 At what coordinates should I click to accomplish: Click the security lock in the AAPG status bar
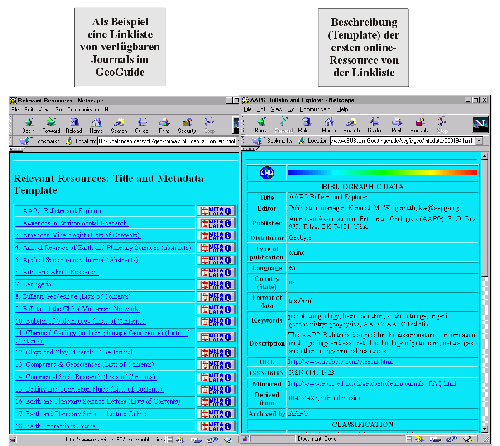click(x=245, y=439)
